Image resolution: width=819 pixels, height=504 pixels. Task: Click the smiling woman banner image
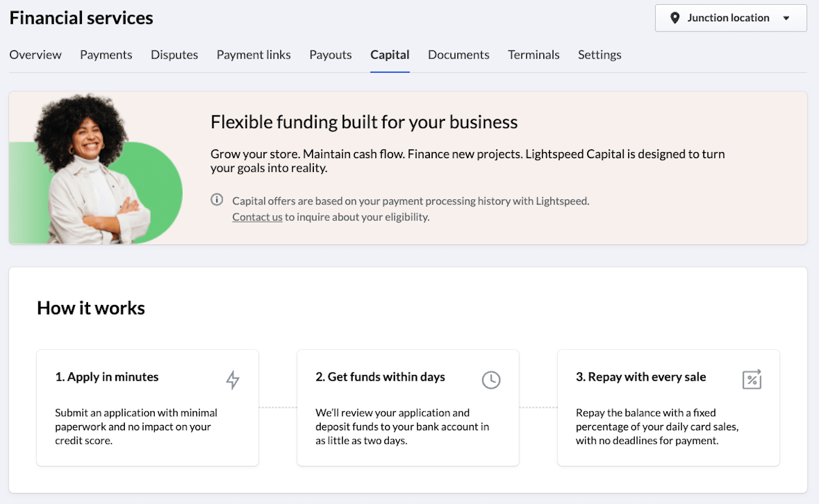click(x=96, y=168)
